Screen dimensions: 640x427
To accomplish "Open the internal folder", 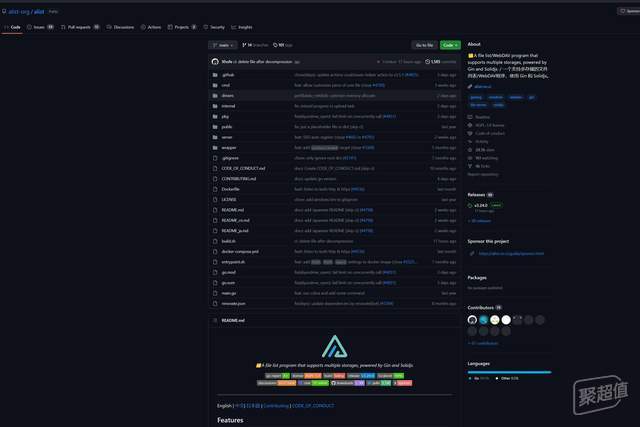I will point(228,106).
